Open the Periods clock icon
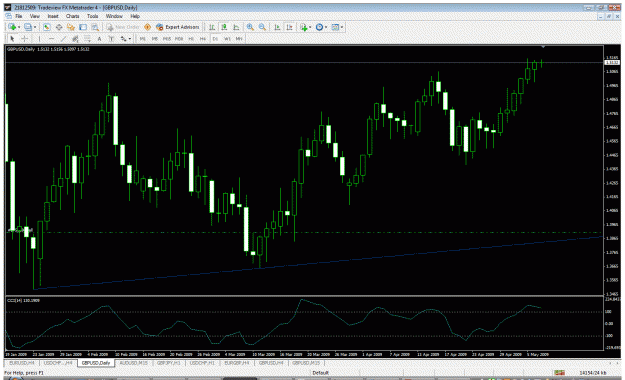Screen dimensions: 625x380 319,27
